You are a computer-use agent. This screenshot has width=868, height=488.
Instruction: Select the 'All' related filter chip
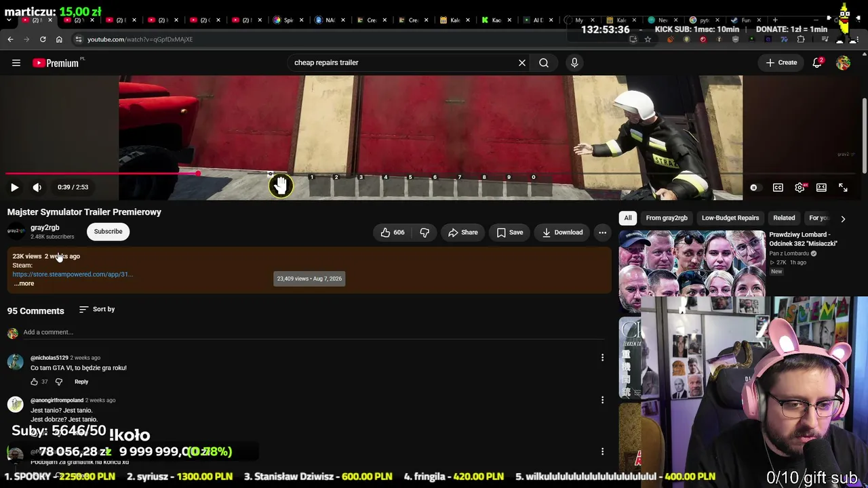pyautogui.click(x=628, y=218)
